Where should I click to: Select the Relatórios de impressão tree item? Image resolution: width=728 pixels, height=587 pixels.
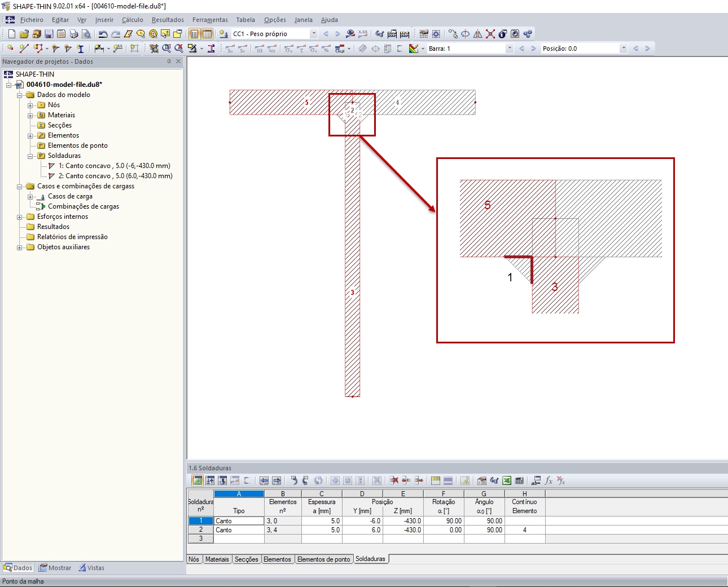72,237
